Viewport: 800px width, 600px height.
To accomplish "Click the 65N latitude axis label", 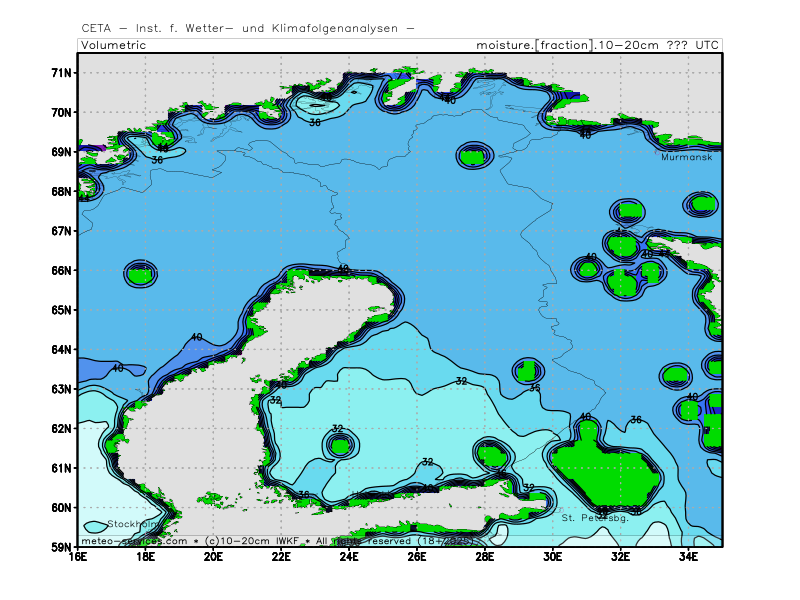I will click(62, 310).
